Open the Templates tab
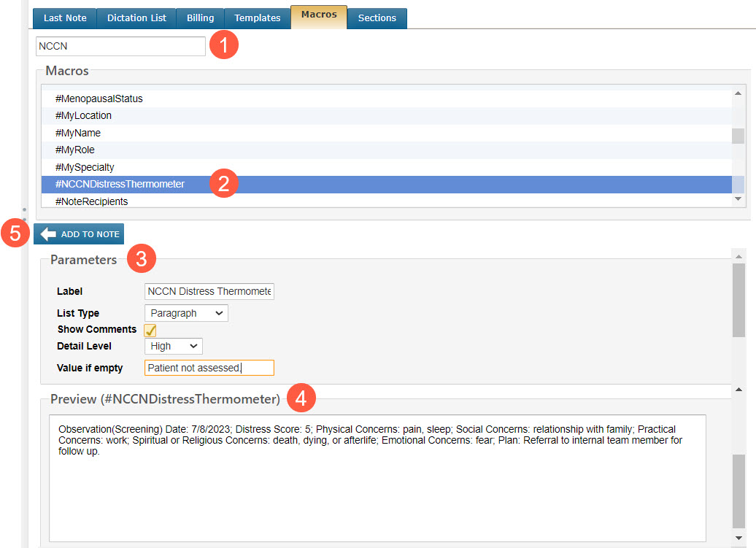This screenshot has height=548, width=756. 257,18
